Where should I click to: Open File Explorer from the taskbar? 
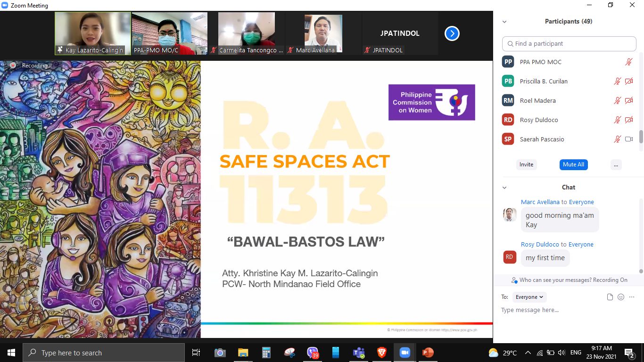[x=243, y=353]
